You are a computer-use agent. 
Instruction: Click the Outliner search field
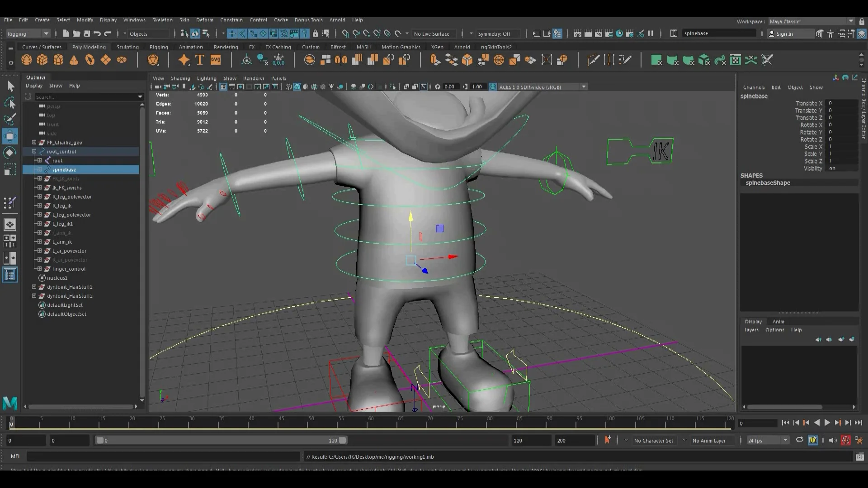coord(89,97)
